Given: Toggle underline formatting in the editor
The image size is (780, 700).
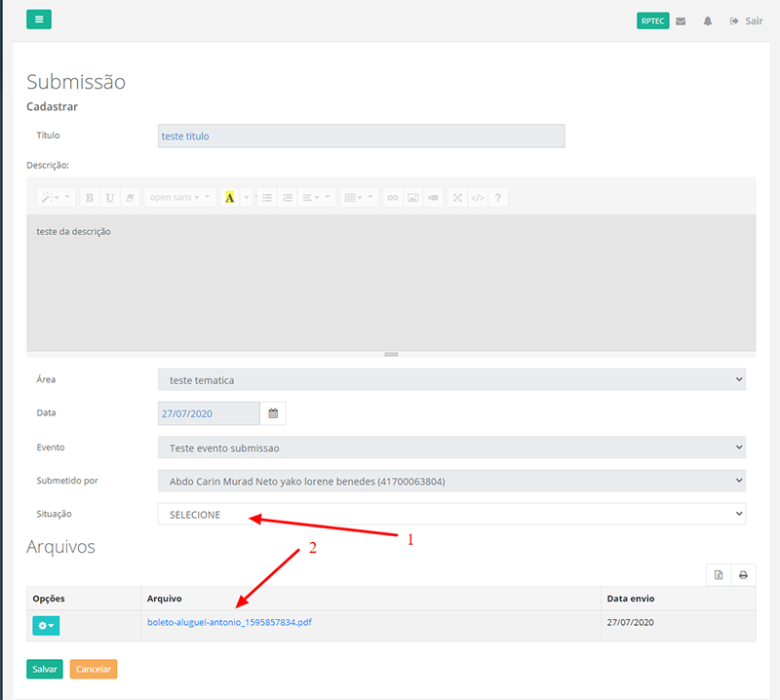Looking at the screenshot, I should tap(109, 197).
